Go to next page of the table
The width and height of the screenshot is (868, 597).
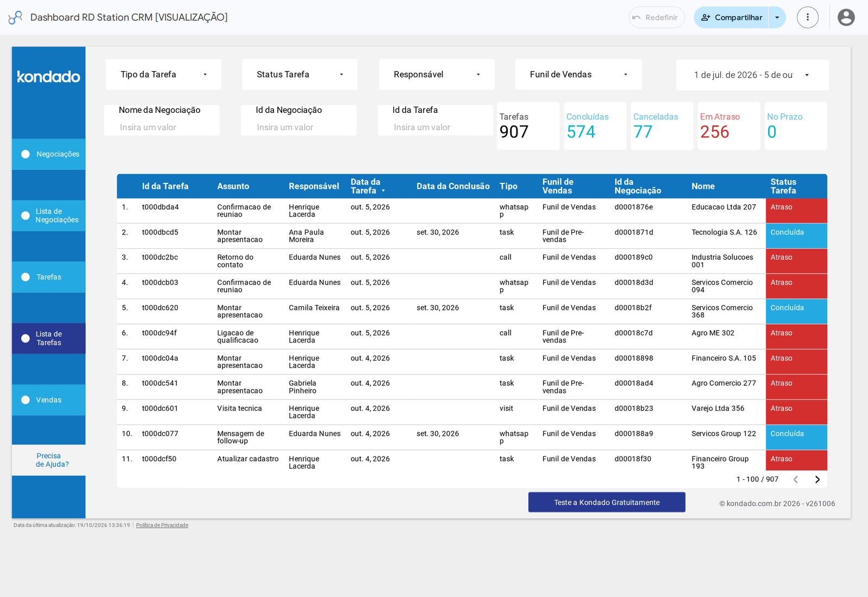pos(817,479)
